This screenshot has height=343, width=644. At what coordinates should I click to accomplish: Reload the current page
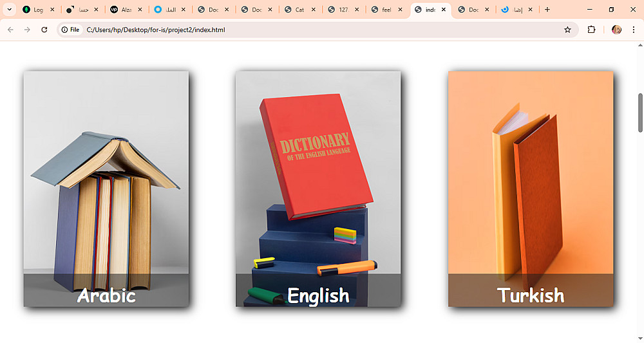pos(44,30)
